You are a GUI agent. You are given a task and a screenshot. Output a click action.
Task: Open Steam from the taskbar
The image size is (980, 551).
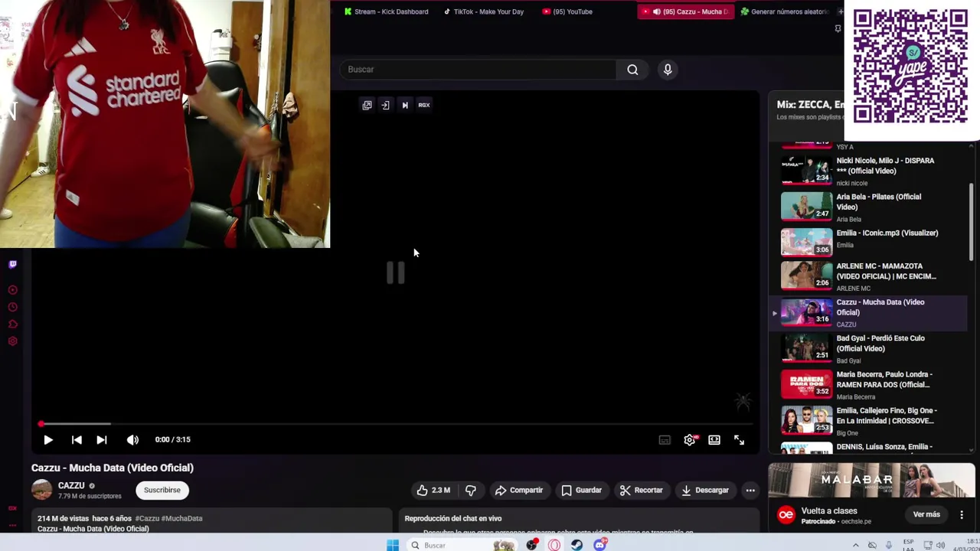tap(577, 545)
